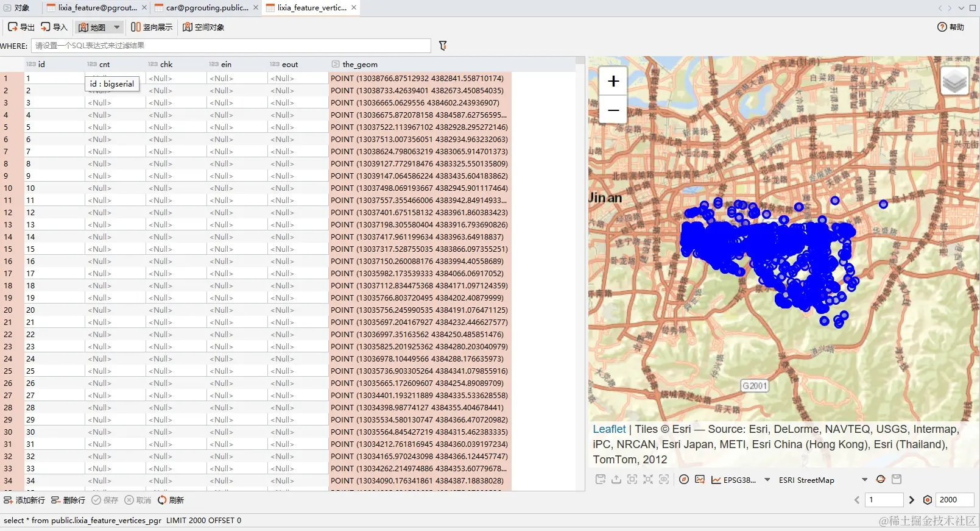Click the_geom cell in row 34
The width and height of the screenshot is (980, 531).
click(x=420, y=480)
